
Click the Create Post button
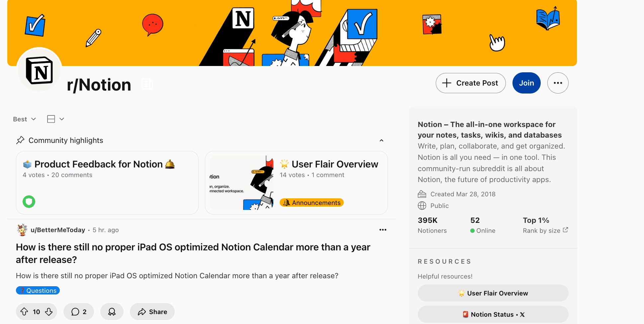[471, 83]
